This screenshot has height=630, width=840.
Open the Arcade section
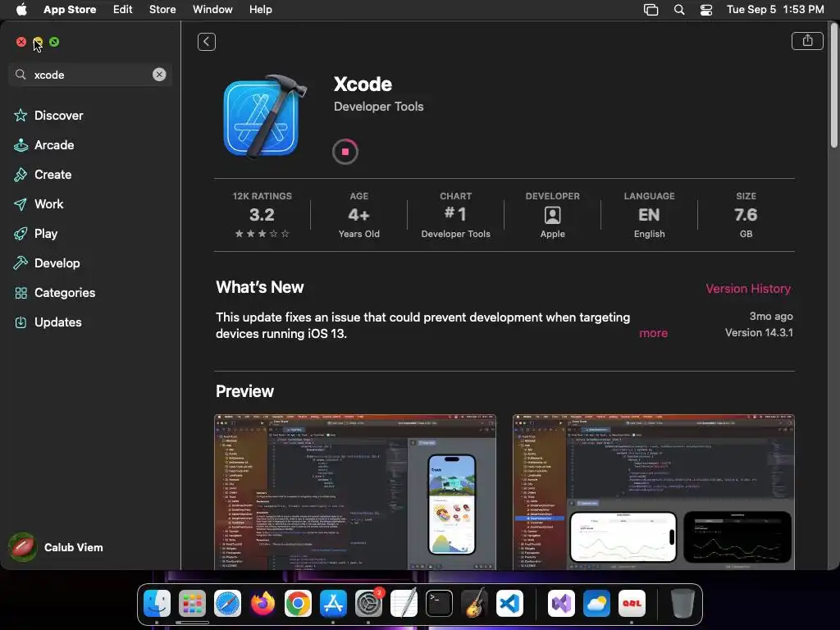tap(44, 144)
